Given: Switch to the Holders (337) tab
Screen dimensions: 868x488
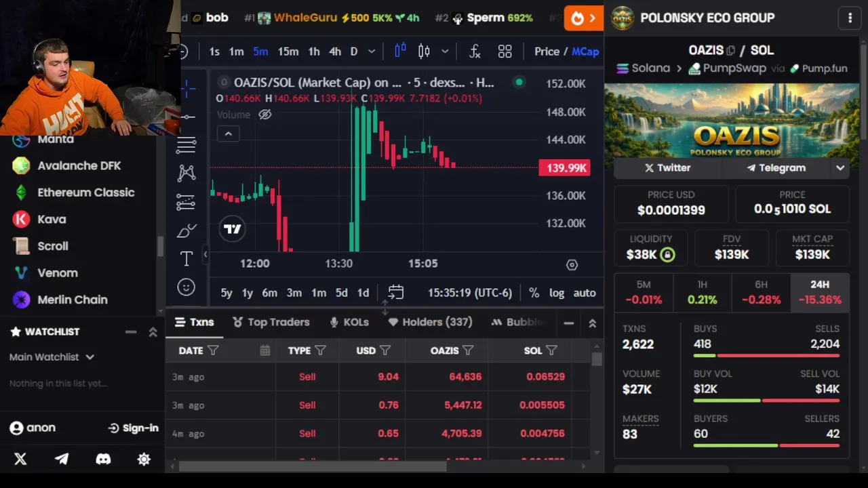Looking at the screenshot, I should (430, 323).
